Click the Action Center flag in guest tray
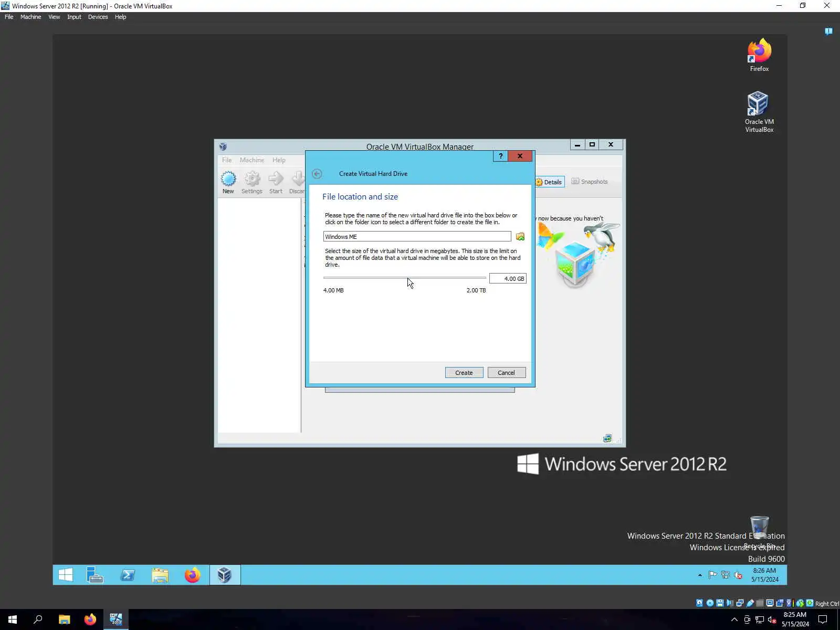The width and height of the screenshot is (840, 630). coord(712,575)
